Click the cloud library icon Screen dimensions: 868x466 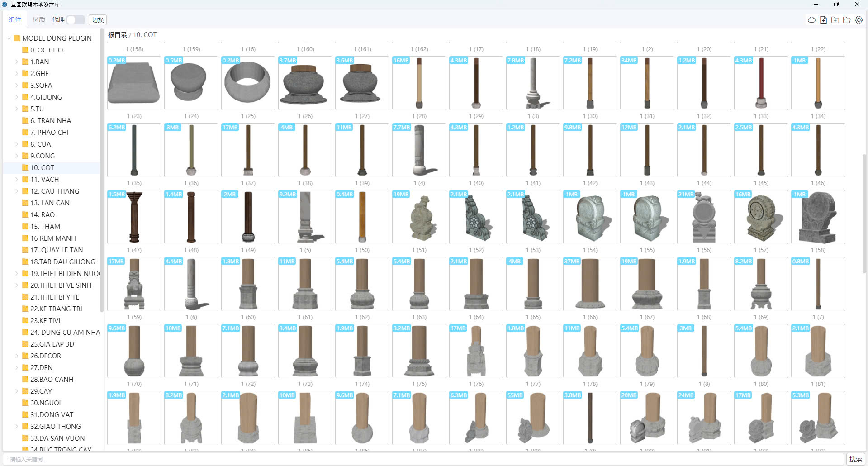coord(811,20)
